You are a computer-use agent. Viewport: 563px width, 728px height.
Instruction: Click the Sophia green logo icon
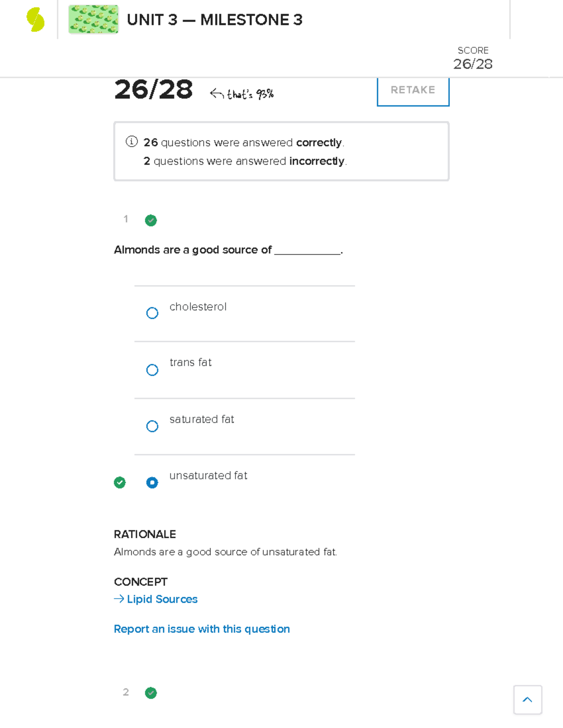coord(35,20)
